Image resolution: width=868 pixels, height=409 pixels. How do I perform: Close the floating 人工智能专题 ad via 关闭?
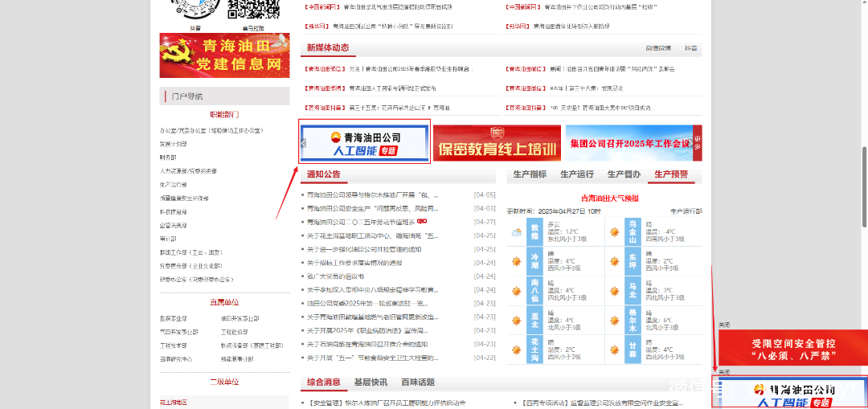point(724,373)
